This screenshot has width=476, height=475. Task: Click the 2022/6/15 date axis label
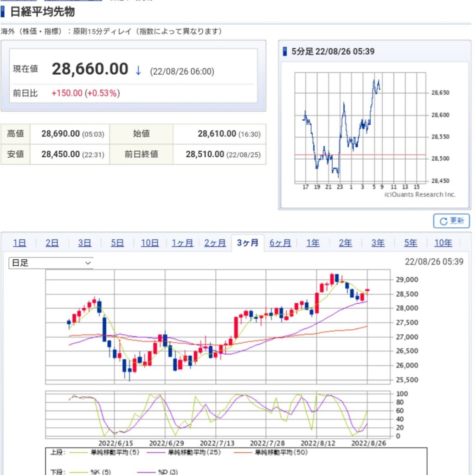[x=116, y=443]
